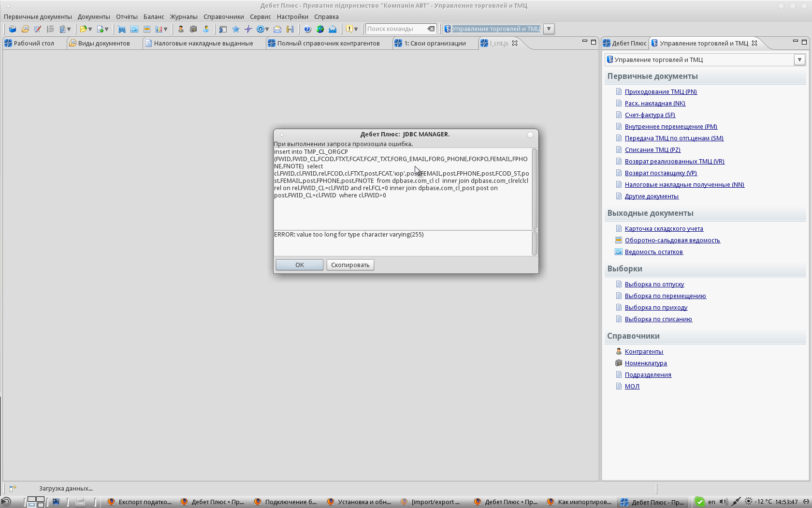Click the properties form toolbar icon

click(223, 29)
